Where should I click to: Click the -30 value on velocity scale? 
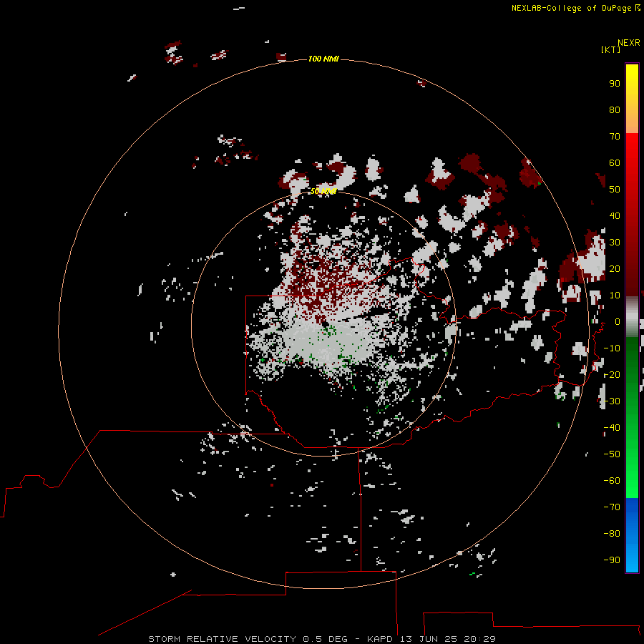[x=612, y=401]
